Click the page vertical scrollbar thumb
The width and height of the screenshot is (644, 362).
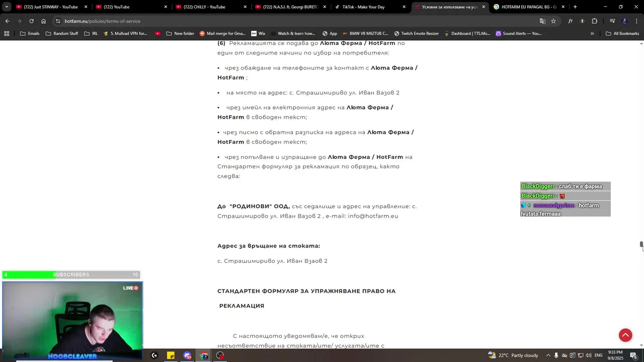point(641,245)
